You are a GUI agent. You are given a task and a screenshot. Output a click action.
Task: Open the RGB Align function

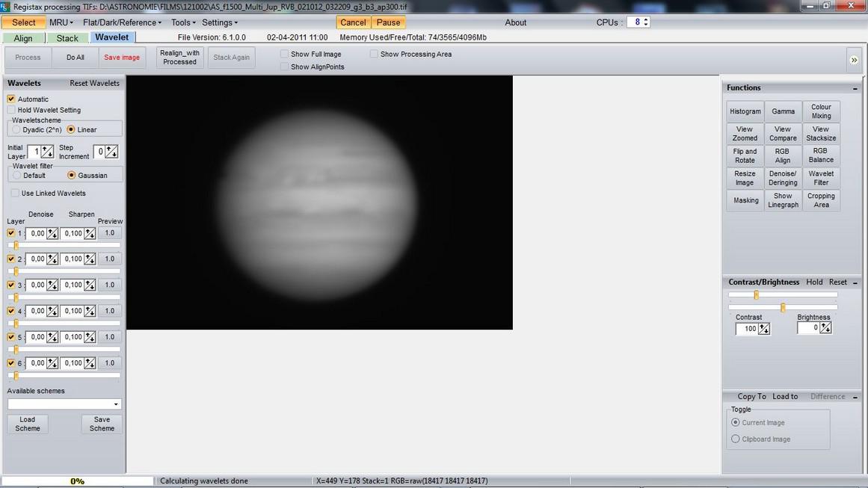coord(783,155)
